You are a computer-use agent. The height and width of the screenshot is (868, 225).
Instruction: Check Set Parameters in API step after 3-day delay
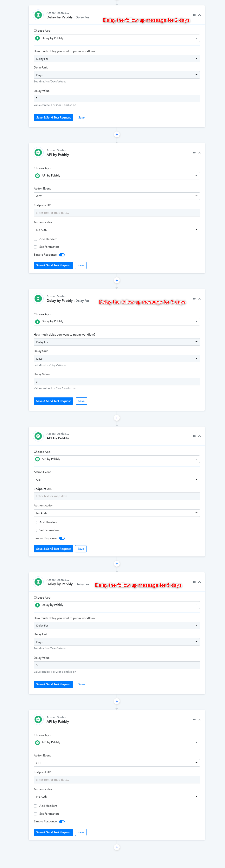[x=35, y=530]
